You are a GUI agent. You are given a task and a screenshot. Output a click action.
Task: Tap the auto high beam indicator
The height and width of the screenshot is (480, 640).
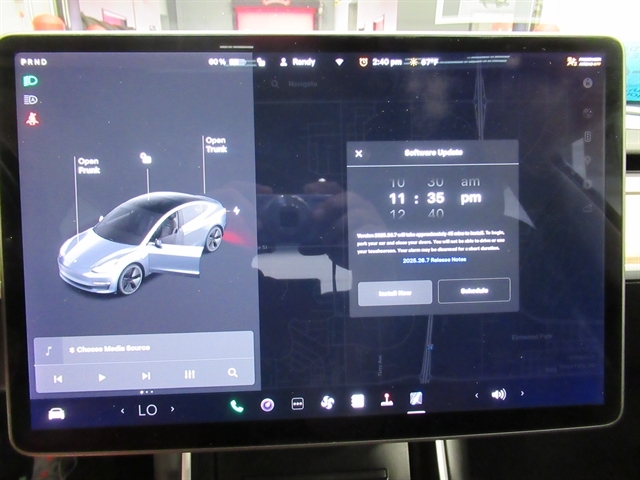[x=31, y=100]
